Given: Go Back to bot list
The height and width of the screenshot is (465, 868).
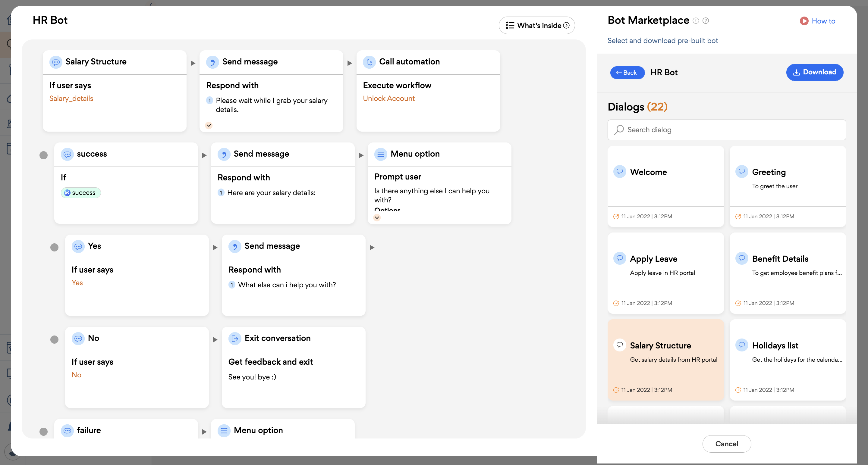Looking at the screenshot, I should (627, 73).
